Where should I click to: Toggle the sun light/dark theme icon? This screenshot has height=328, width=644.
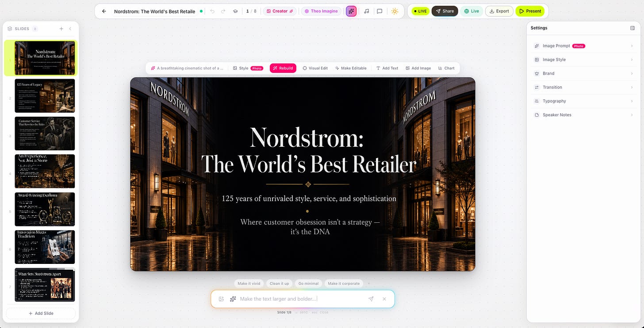(x=395, y=11)
